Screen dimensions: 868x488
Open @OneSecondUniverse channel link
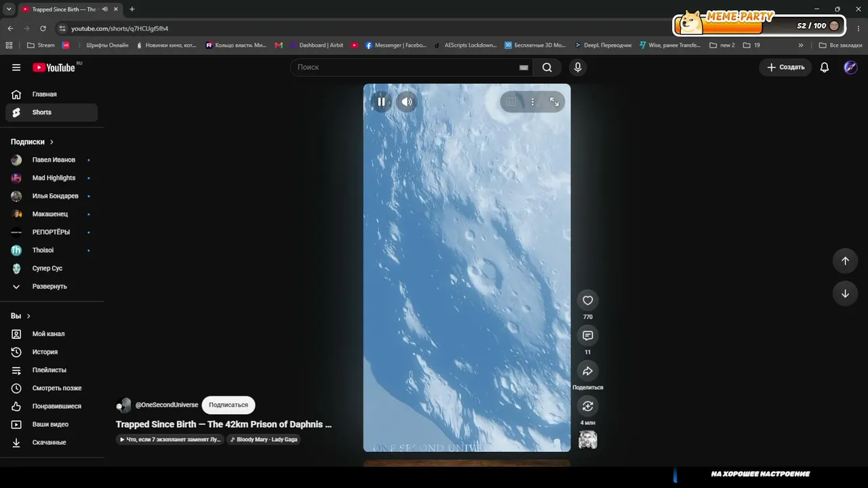coord(167,405)
